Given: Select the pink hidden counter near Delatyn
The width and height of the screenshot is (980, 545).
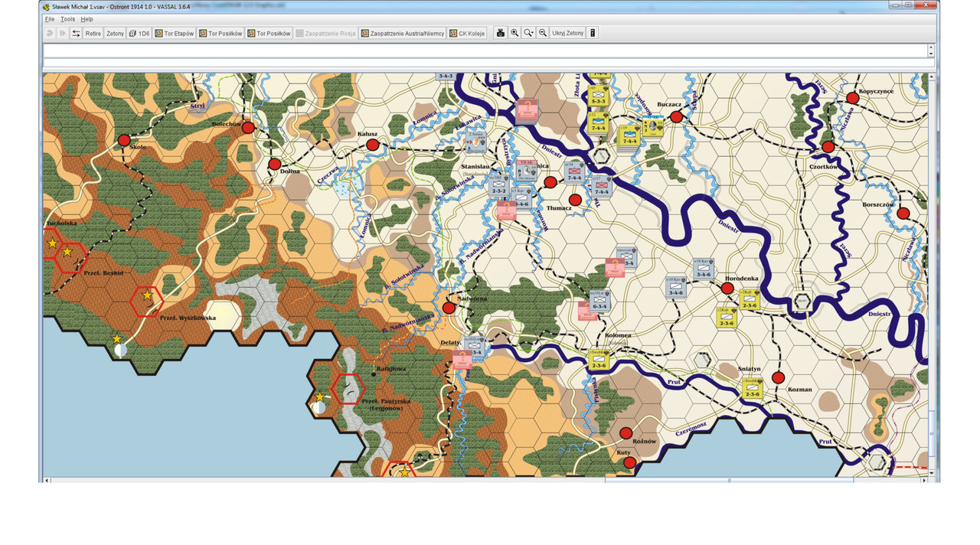Looking at the screenshot, I should (x=462, y=360).
